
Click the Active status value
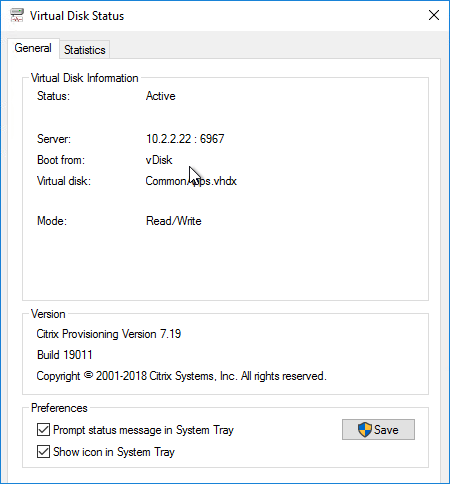[x=160, y=96]
